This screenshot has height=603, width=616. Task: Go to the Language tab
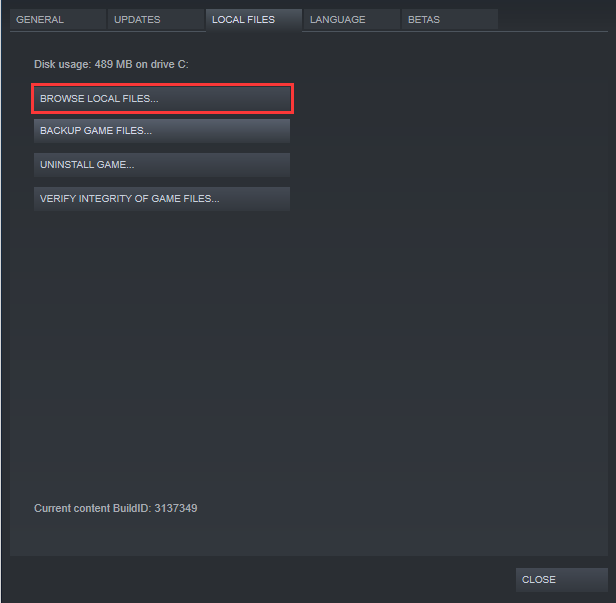point(352,19)
